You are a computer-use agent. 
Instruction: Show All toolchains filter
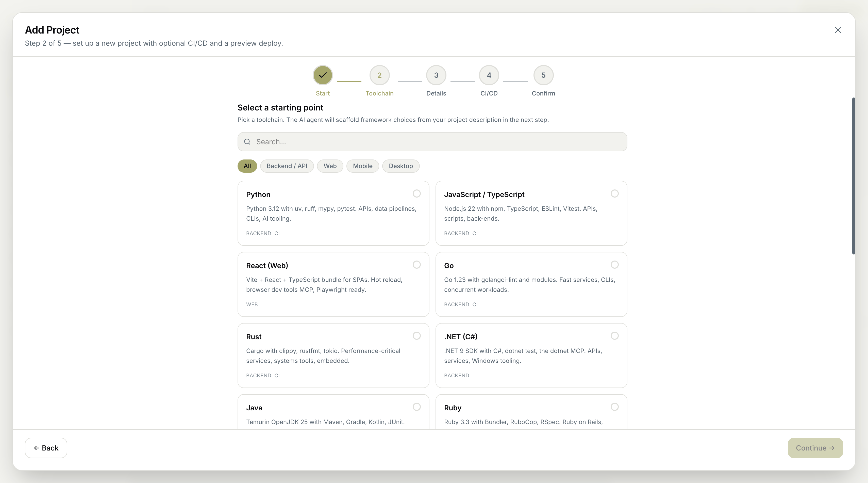click(247, 166)
